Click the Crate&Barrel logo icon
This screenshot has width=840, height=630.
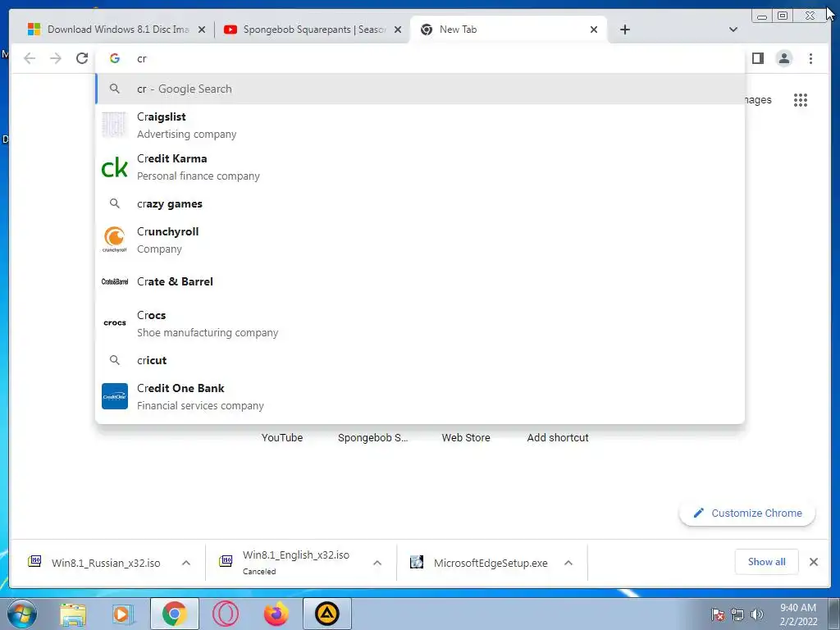(x=115, y=282)
